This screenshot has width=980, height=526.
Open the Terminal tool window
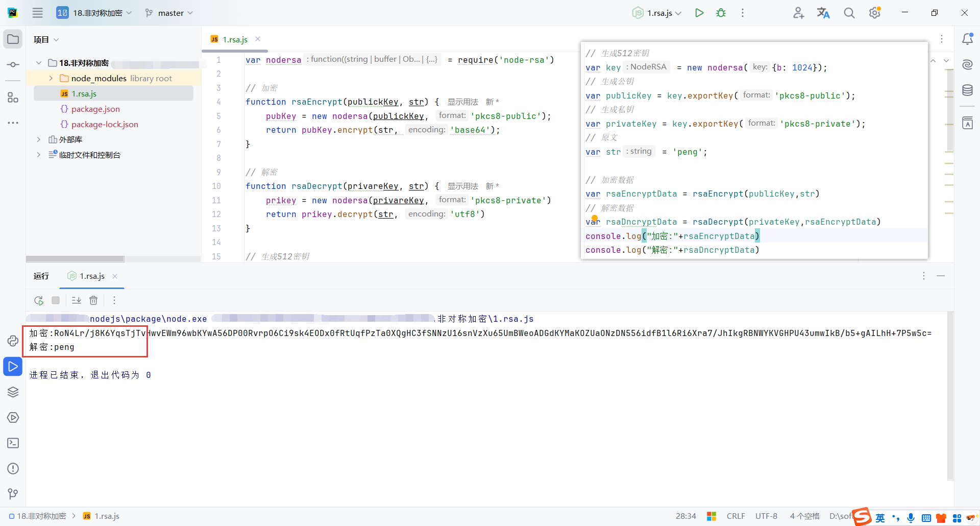(x=13, y=443)
